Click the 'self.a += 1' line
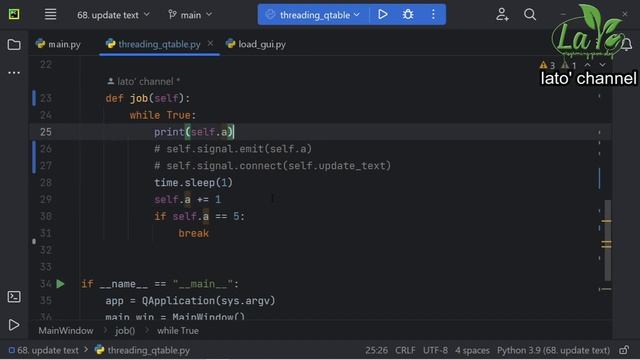 [x=187, y=200]
